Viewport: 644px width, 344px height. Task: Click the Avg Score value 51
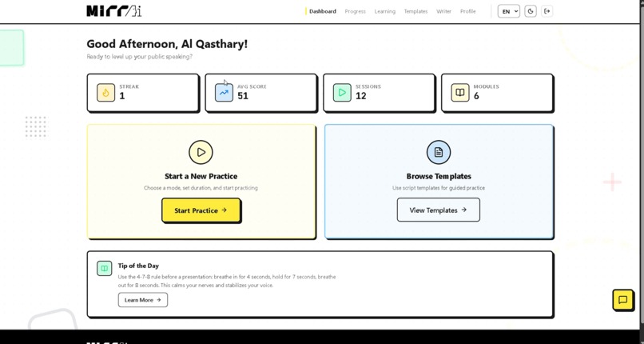click(243, 96)
